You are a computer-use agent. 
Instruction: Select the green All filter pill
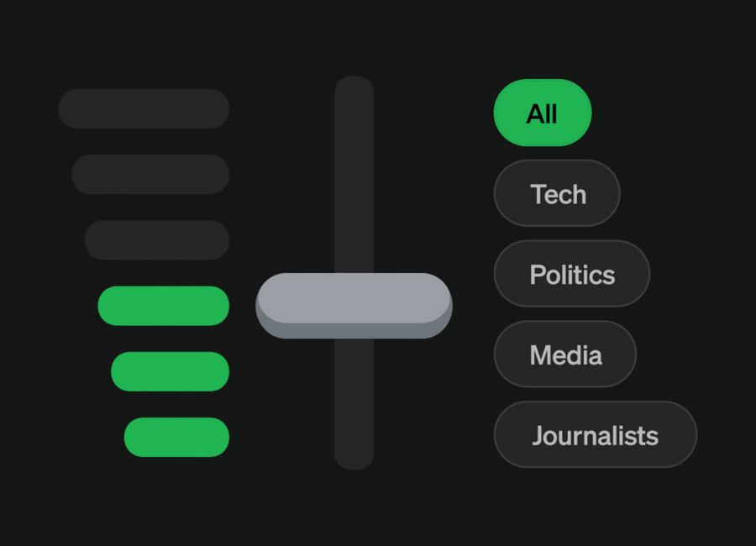point(543,113)
